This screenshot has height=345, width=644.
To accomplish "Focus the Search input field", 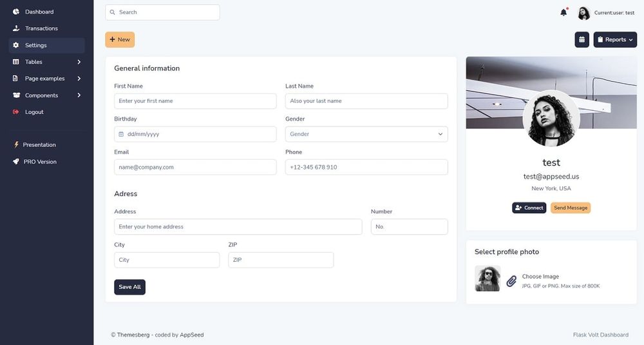I will coord(163,12).
